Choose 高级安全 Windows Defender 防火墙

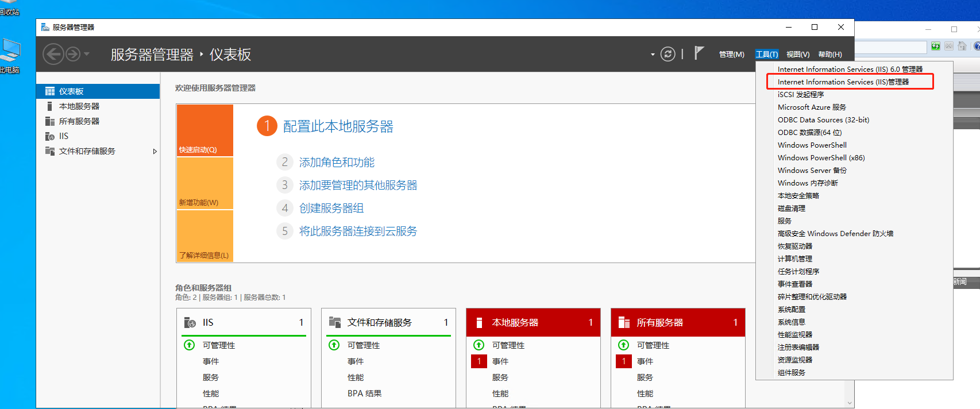coord(835,234)
